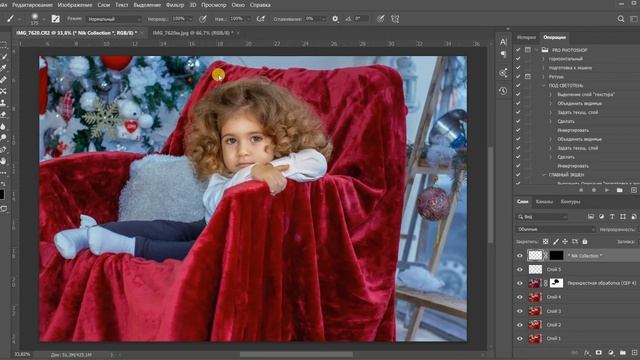This screenshot has width=640, height=360.
Task: Toggle the checkmark for Ретушь action
Action: pyautogui.click(x=518, y=77)
